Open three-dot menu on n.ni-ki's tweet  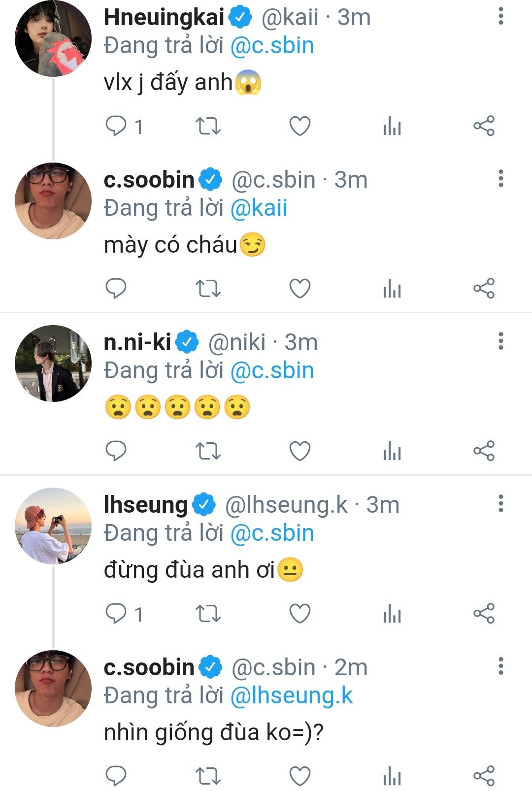tap(500, 341)
